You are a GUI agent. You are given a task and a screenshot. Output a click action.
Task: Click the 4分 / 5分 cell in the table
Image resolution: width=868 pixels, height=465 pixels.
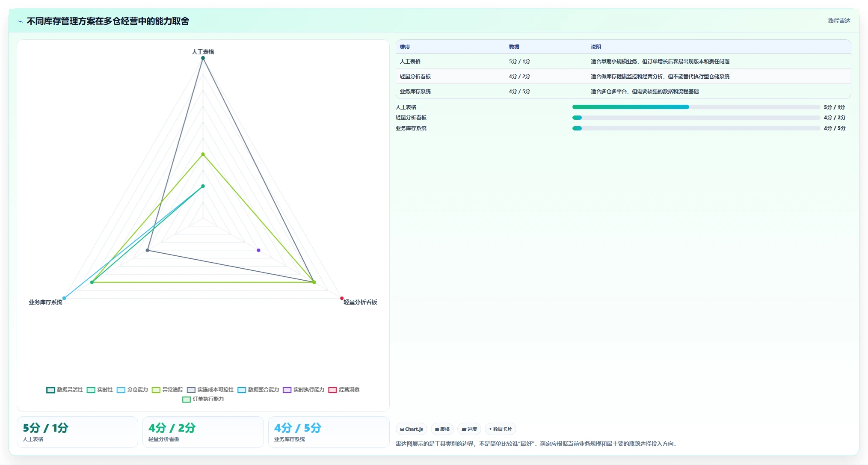point(519,92)
